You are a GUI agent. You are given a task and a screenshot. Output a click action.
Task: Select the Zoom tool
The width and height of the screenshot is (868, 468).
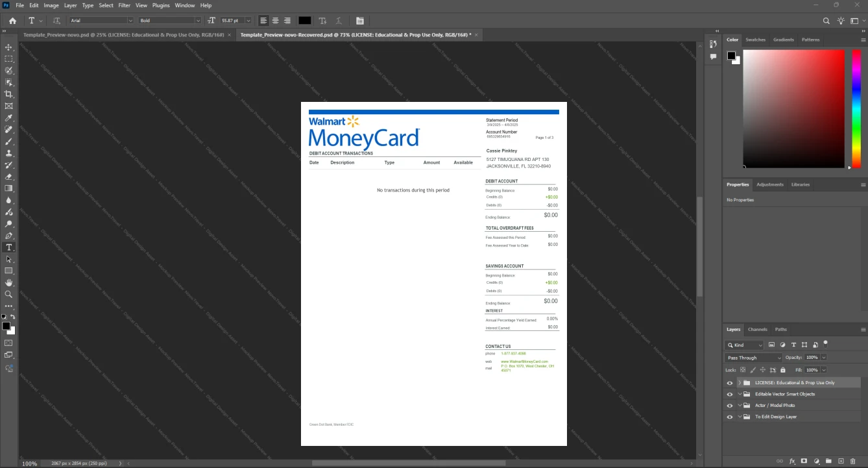coord(8,294)
